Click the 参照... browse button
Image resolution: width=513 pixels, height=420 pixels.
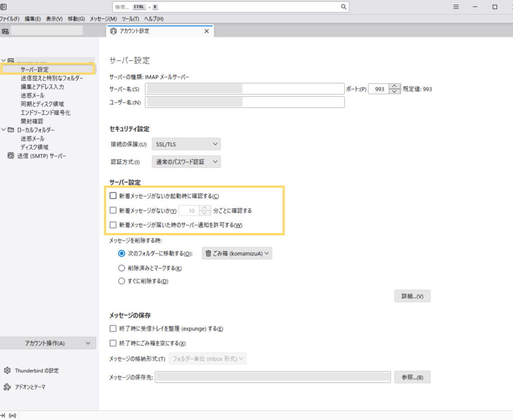412,377
